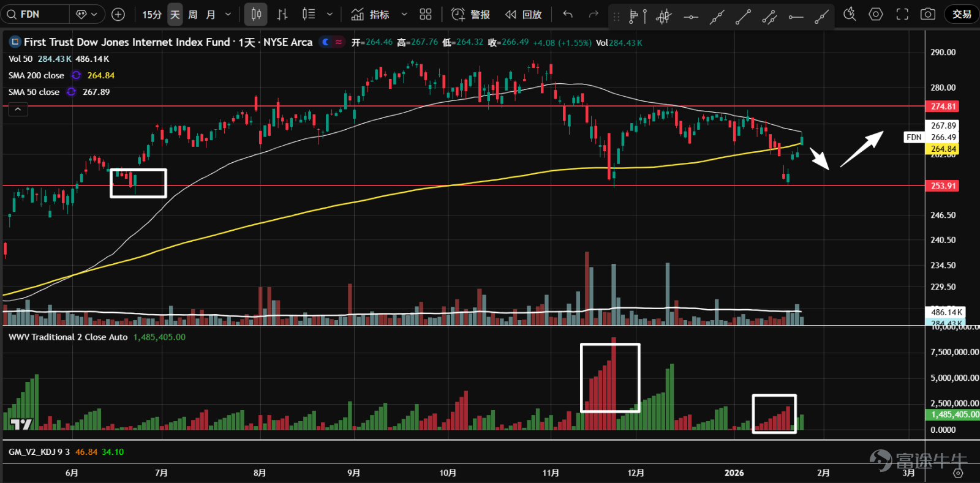This screenshot has width=980, height=483.
Task: Open chart settings hexagon icon
Action: (x=876, y=14)
